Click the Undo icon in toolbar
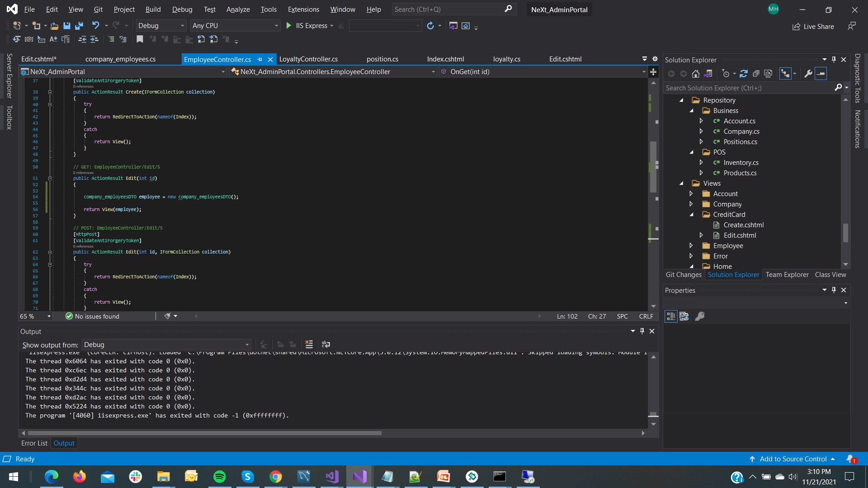Image resolution: width=868 pixels, height=488 pixels. 96,26
